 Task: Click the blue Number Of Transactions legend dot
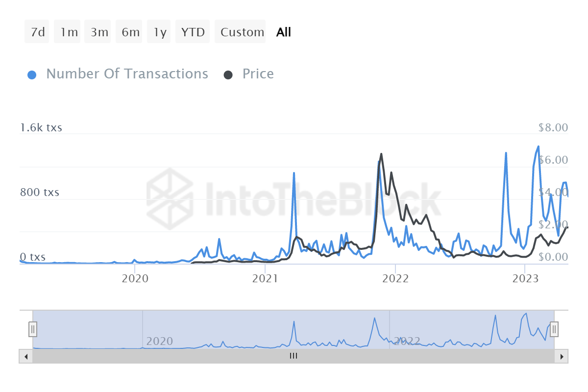coord(32,73)
